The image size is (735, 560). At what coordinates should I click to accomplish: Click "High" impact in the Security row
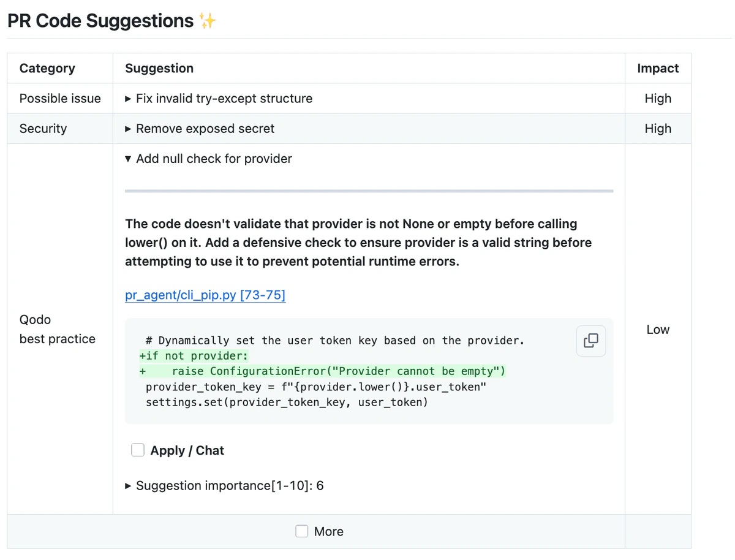pos(658,129)
